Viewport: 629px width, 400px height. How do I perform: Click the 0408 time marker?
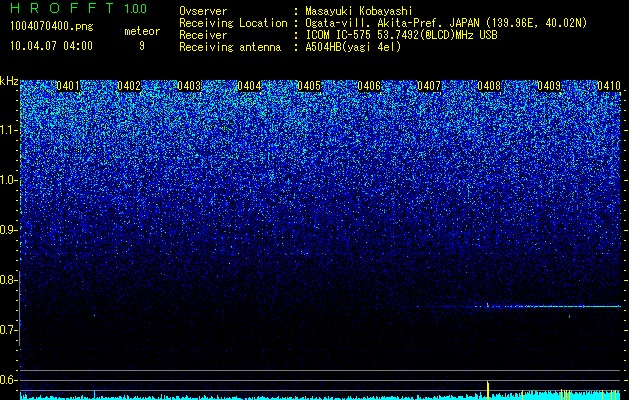pyautogui.click(x=489, y=86)
